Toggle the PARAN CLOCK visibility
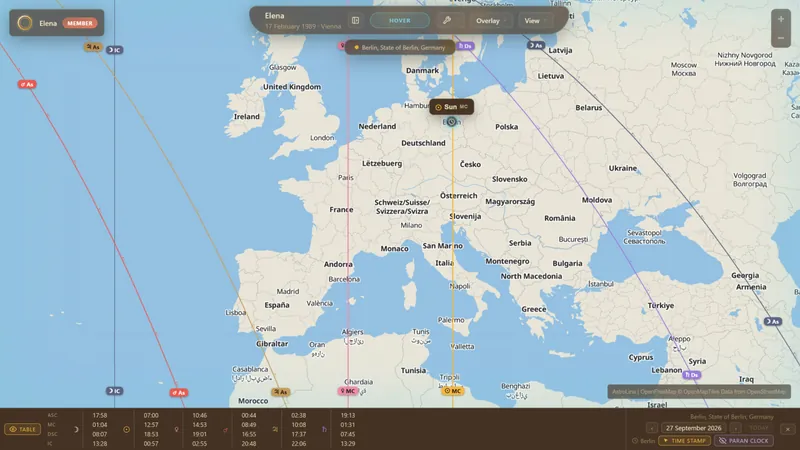 point(743,441)
